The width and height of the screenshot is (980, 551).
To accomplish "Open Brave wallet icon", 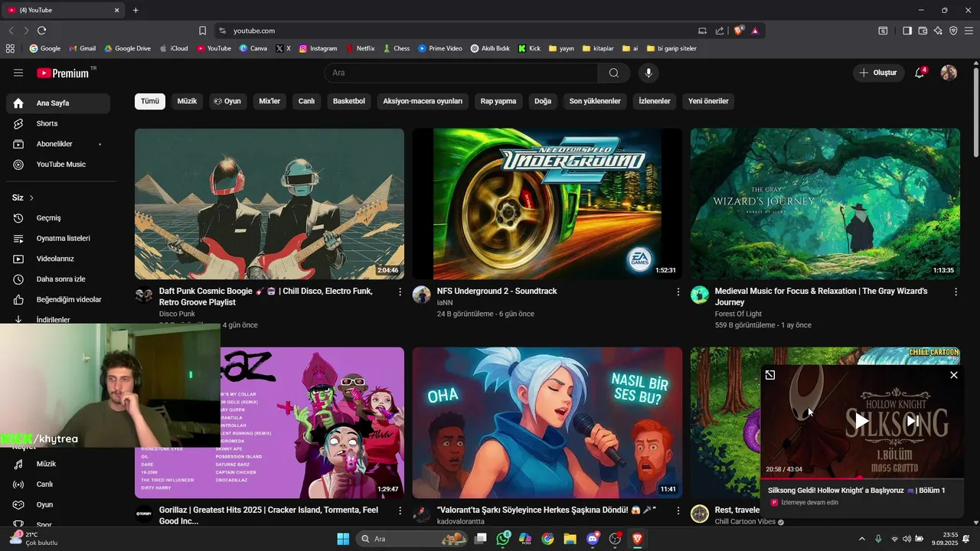I will click(x=923, y=31).
